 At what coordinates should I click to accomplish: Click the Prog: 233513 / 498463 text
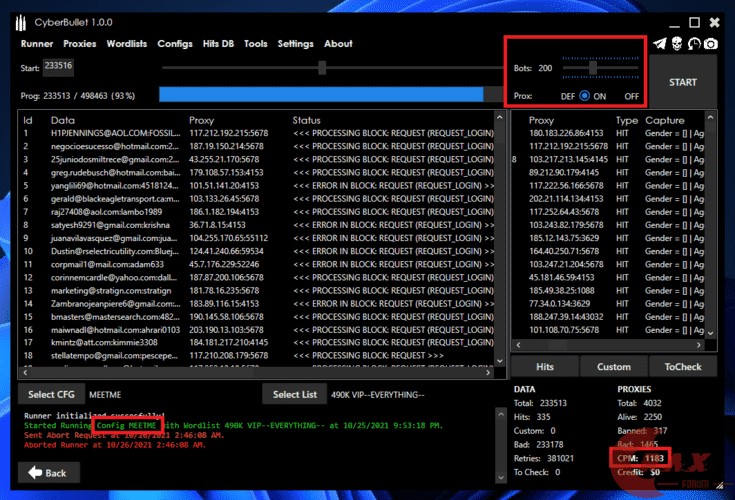(78, 96)
